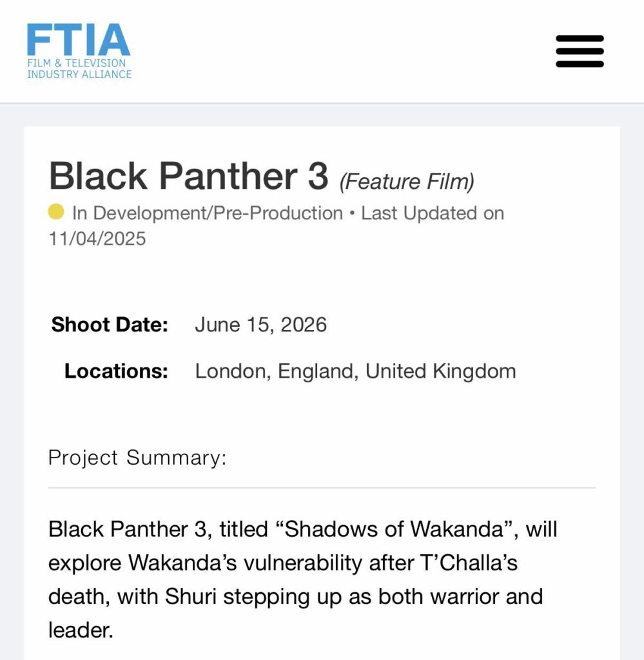This screenshot has width=644, height=660.
Task: Click the In Development/Pre-Production status text
Action: pyautogui.click(x=207, y=213)
